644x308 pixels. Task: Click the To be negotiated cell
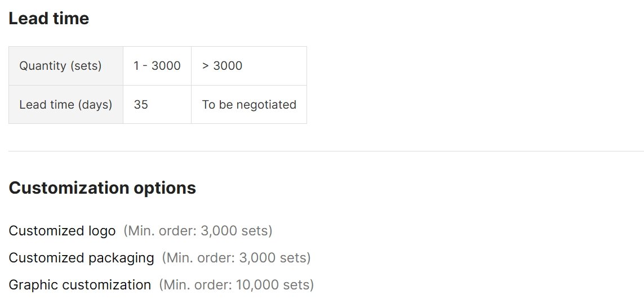point(249,104)
